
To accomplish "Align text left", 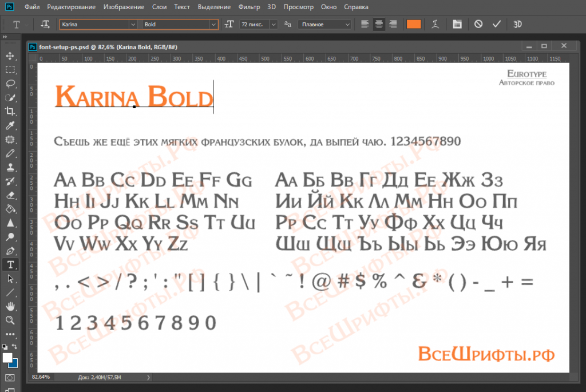I will (x=365, y=24).
